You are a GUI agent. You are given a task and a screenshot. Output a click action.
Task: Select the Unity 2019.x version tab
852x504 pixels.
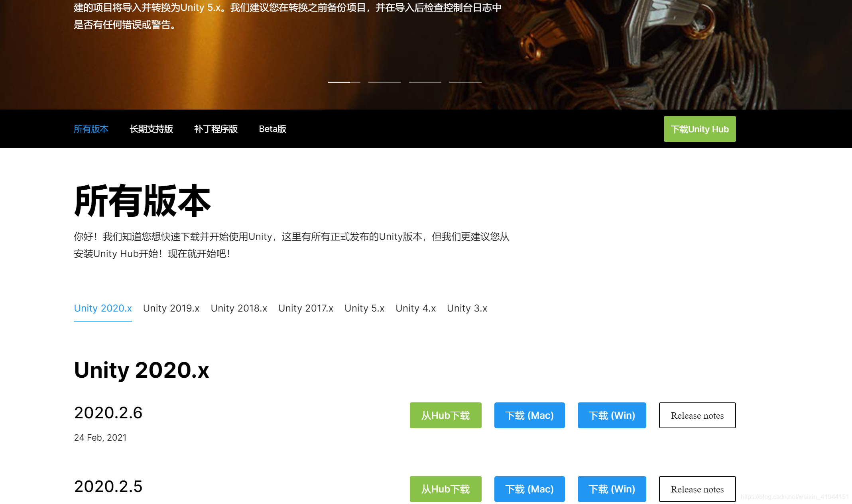(x=171, y=308)
